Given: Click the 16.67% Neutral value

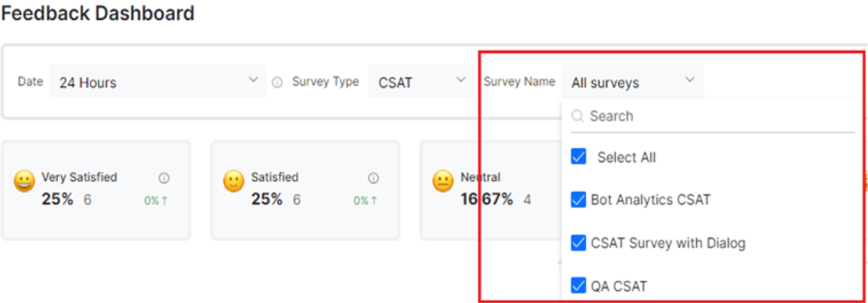Looking at the screenshot, I should pyautogui.click(x=487, y=199).
